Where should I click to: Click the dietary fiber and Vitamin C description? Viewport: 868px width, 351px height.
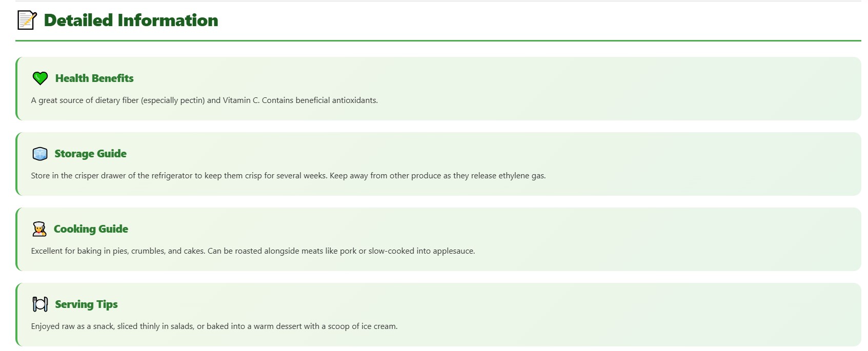click(x=204, y=100)
